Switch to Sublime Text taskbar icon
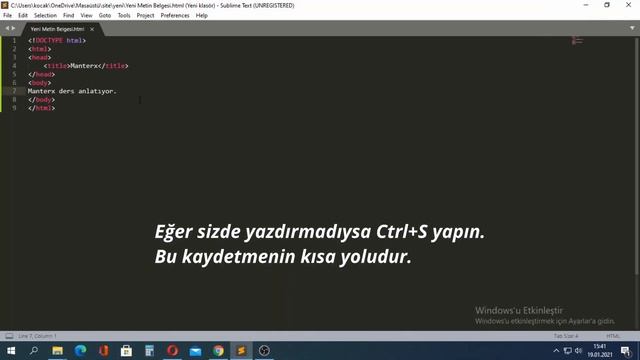 (x=241, y=351)
